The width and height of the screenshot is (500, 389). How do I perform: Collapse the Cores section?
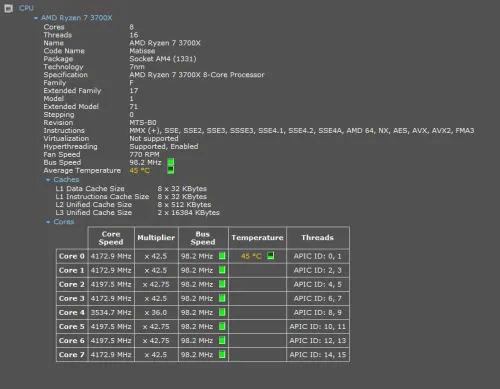pos(48,222)
